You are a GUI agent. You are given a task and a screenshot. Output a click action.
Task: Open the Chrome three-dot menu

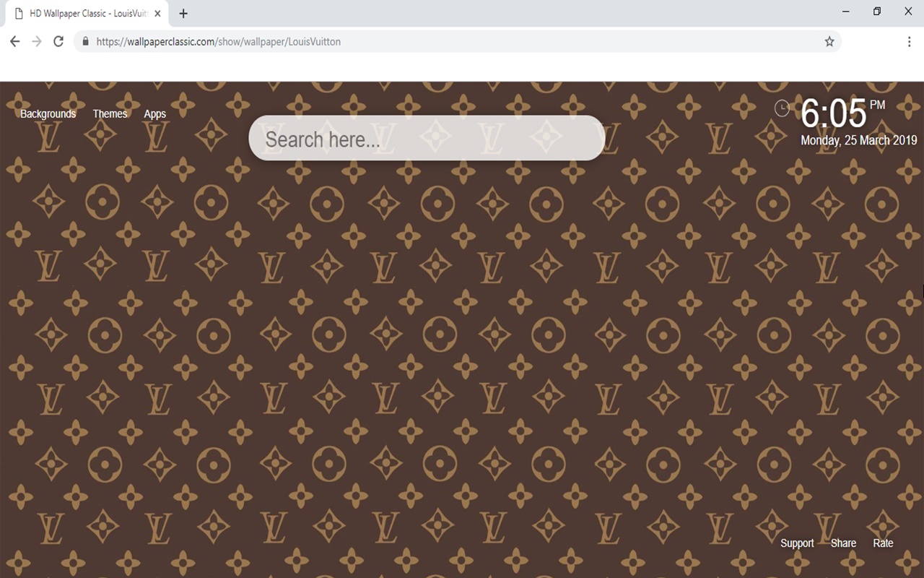tap(909, 42)
